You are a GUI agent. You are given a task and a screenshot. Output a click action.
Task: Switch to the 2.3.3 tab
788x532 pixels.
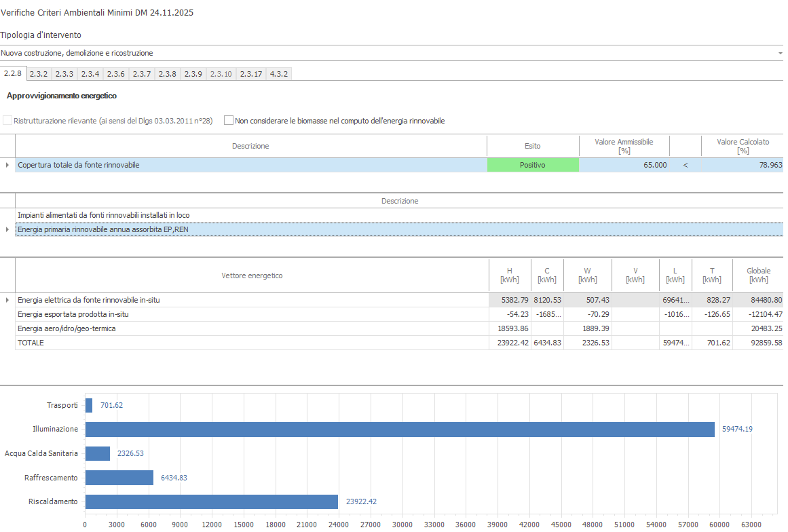(x=64, y=74)
